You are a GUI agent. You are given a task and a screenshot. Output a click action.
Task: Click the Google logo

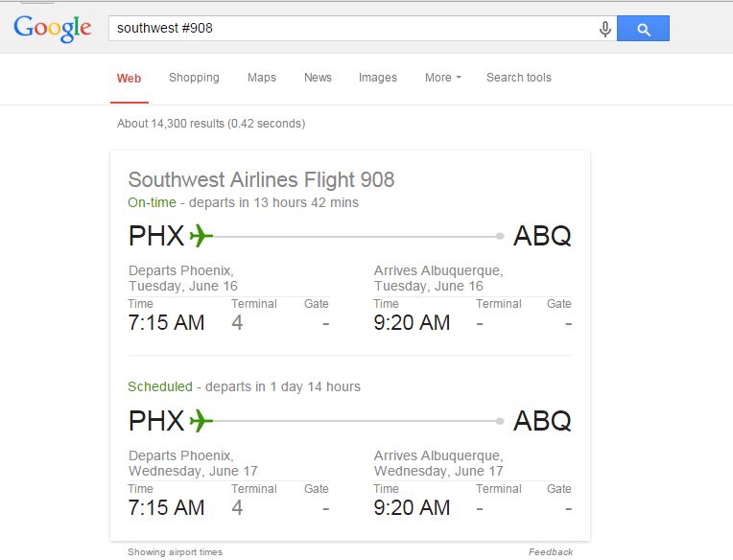tap(53, 29)
